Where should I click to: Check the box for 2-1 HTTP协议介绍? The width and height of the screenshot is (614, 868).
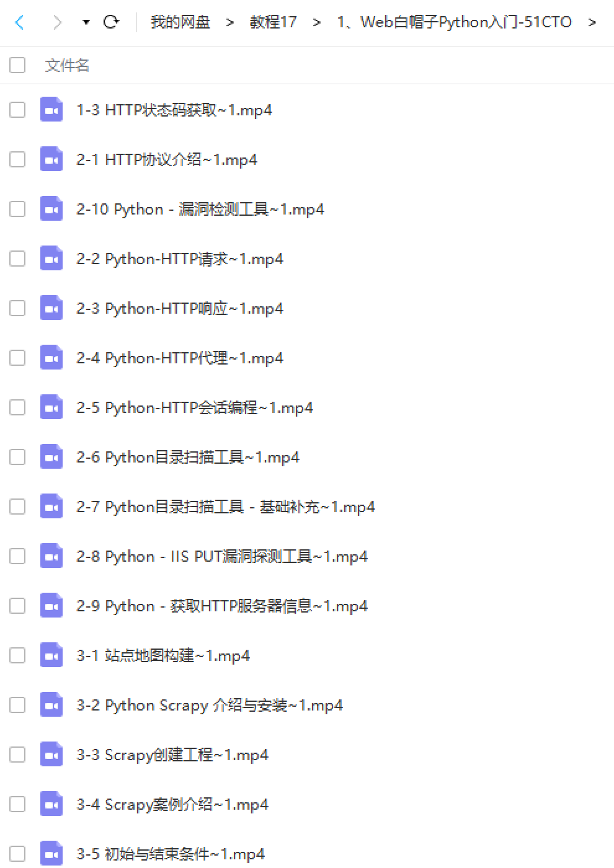(x=17, y=159)
